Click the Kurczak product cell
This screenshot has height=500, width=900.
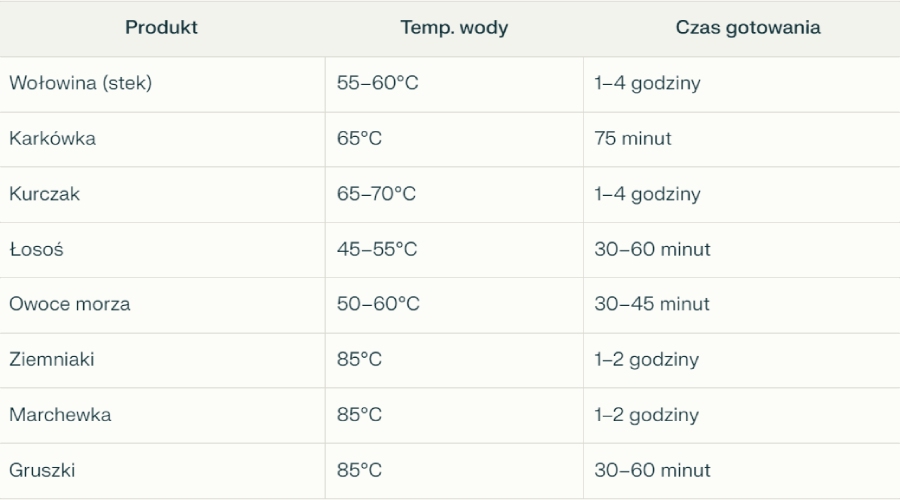[x=45, y=194]
